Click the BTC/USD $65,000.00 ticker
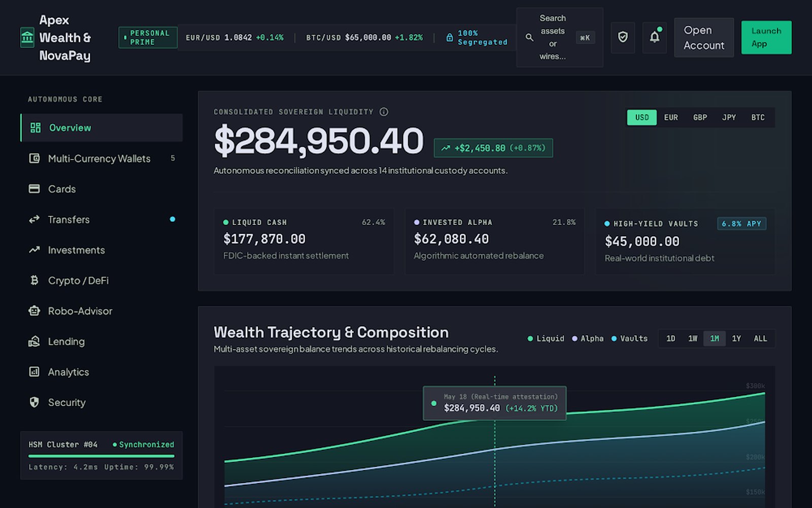 364,38
